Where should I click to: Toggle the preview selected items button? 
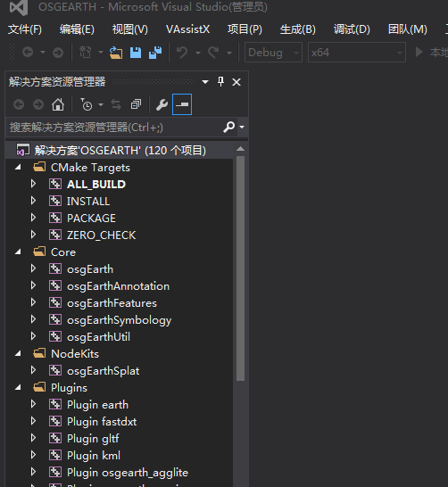[x=182, y=104]
